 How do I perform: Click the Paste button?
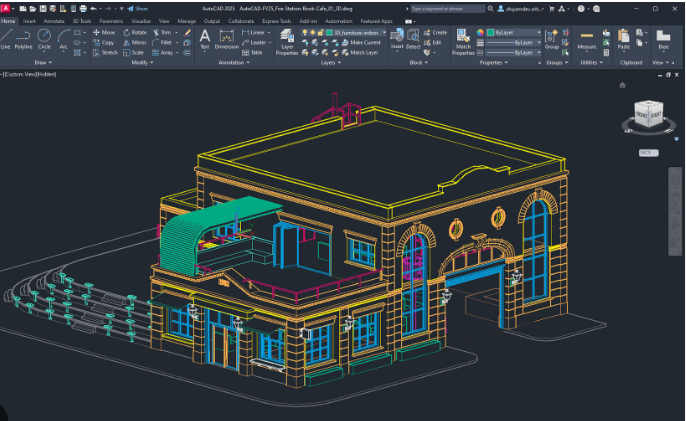pyautogui.click(x=624, y=39)
